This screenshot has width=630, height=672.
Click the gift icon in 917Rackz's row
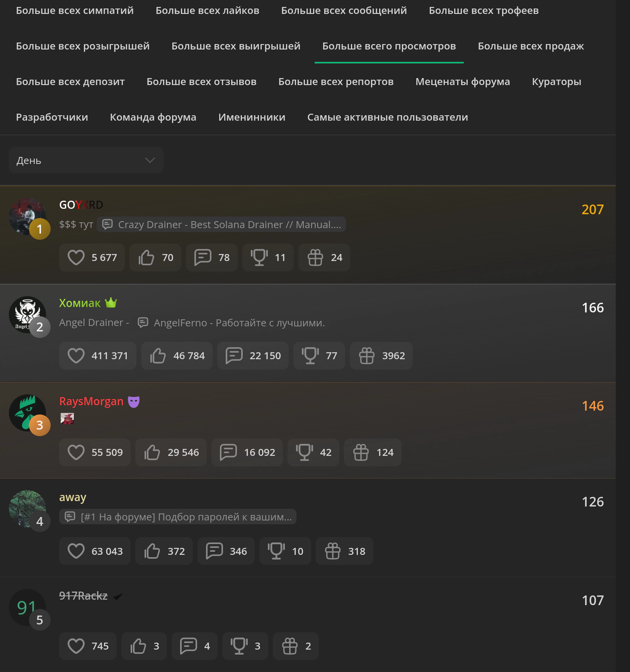(289, 646)
